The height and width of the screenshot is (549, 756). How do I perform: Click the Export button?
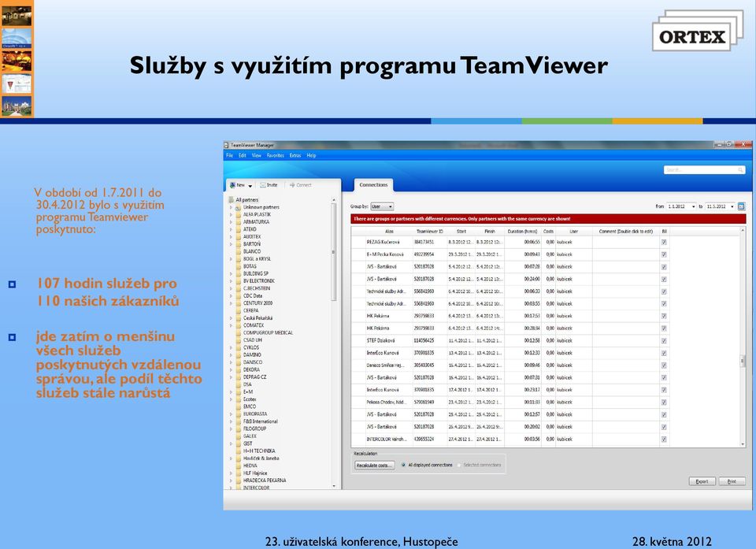pos(702,481)
